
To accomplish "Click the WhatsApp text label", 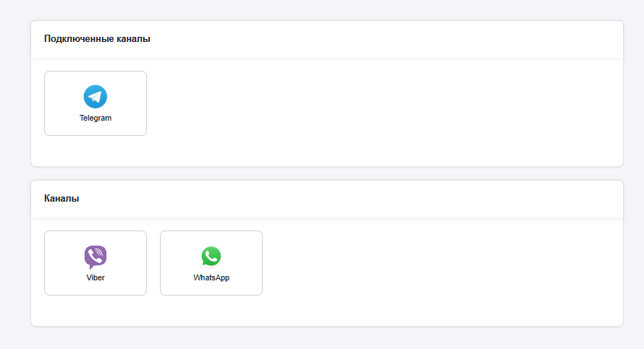I will 211,277.
